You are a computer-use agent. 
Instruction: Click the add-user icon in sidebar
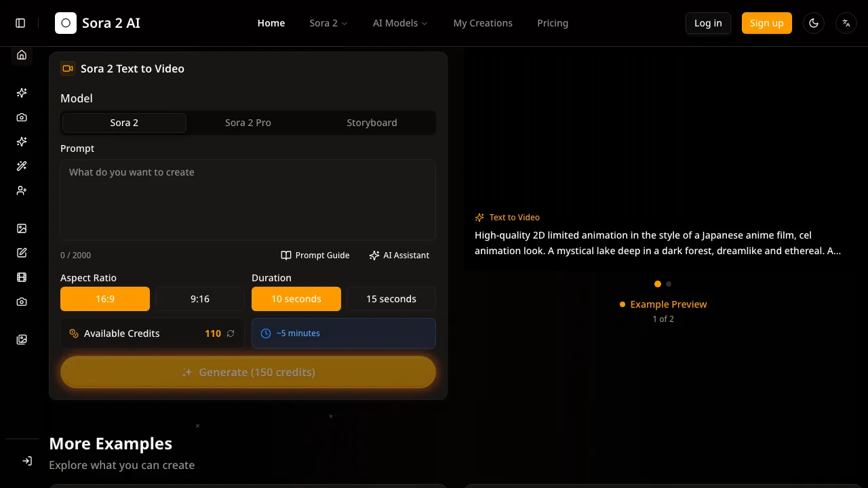(22, 190)
